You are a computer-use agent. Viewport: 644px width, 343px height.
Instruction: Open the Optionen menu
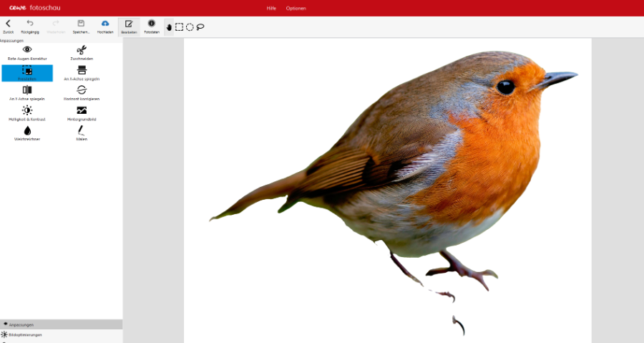296,8
